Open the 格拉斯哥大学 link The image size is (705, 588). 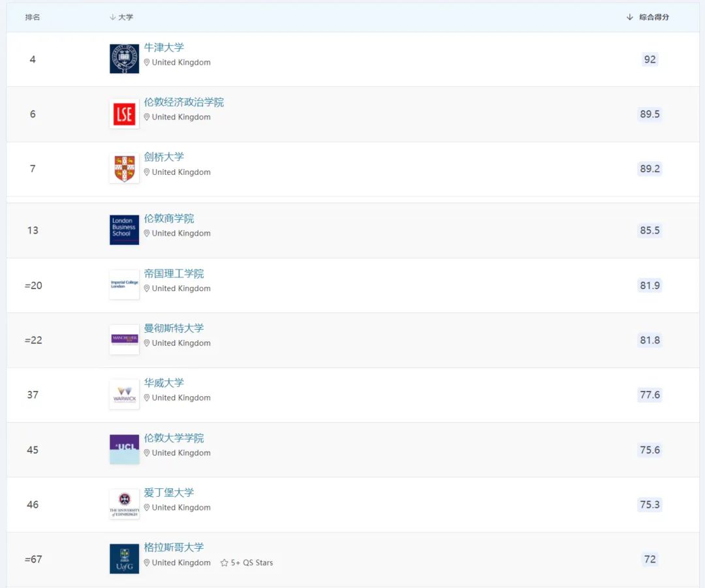click(174, 547)
